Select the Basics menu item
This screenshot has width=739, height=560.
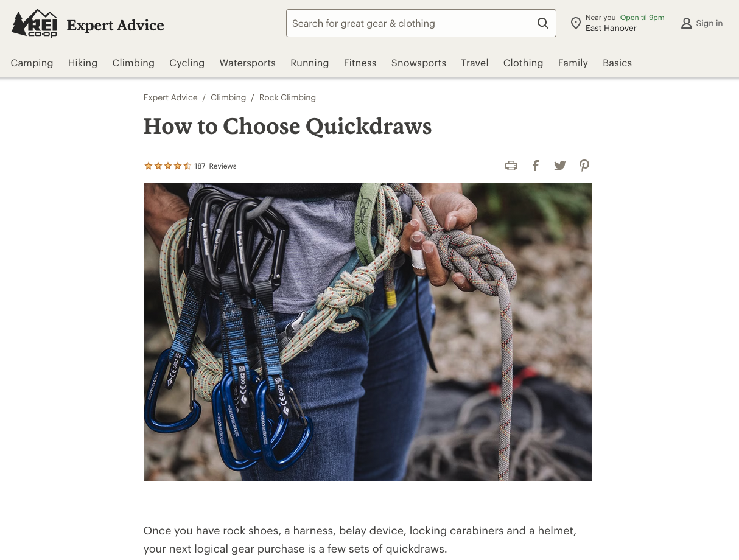pos(617,63)
